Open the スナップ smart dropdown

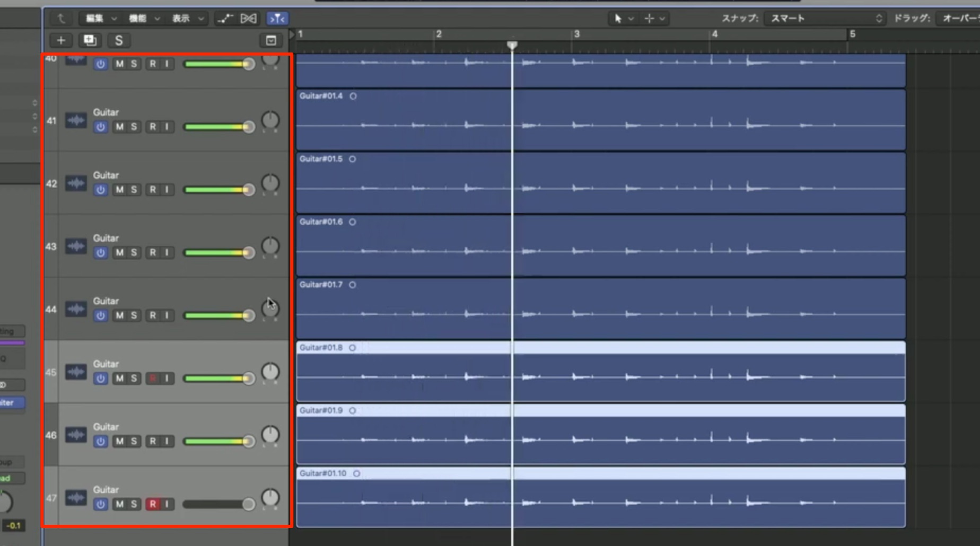[x=825, y=19]
